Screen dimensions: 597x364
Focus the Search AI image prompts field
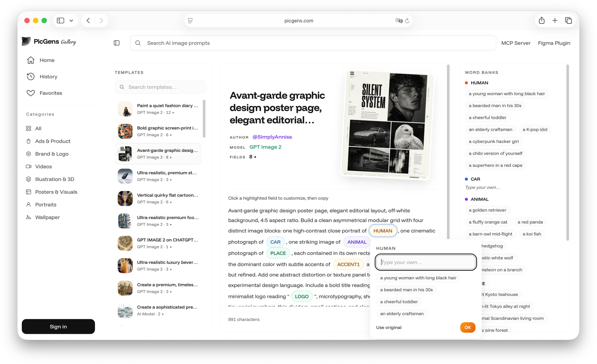click(313, 43)
